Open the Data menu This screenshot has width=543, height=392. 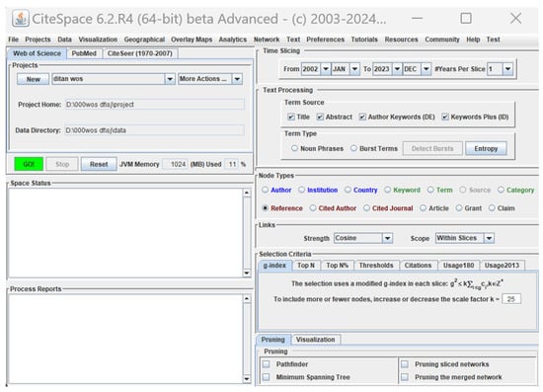(64, 39)
